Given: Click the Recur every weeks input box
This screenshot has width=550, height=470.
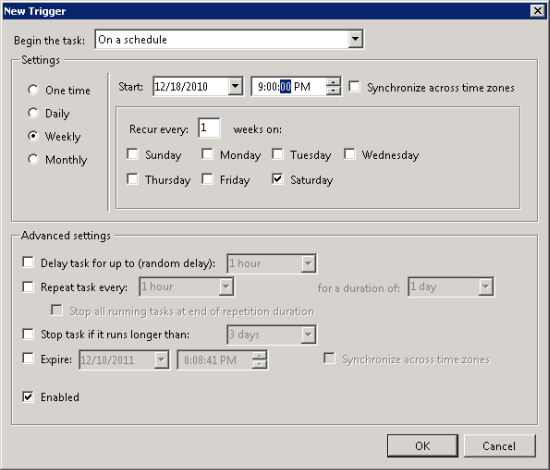Looking at the screenshot, I should (x=209, y=128).
